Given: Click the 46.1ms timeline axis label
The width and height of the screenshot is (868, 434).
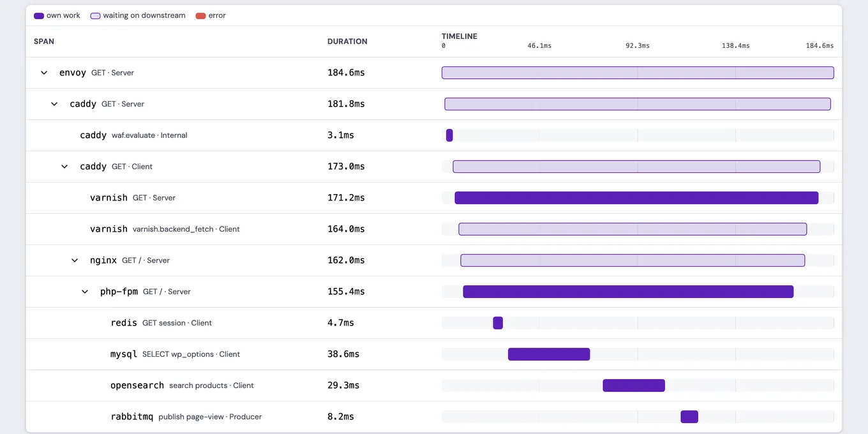Looking at the screenshot, I should [539, 46].
